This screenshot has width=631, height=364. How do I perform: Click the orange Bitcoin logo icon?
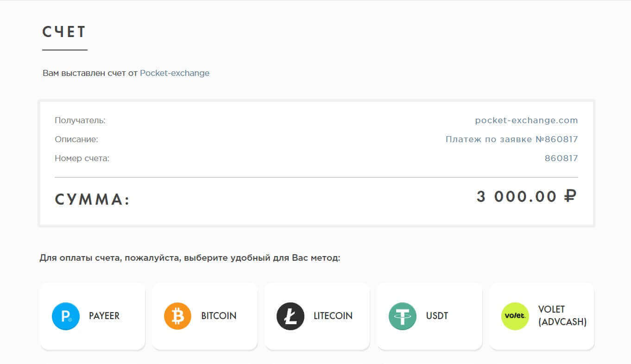point(177,316)
